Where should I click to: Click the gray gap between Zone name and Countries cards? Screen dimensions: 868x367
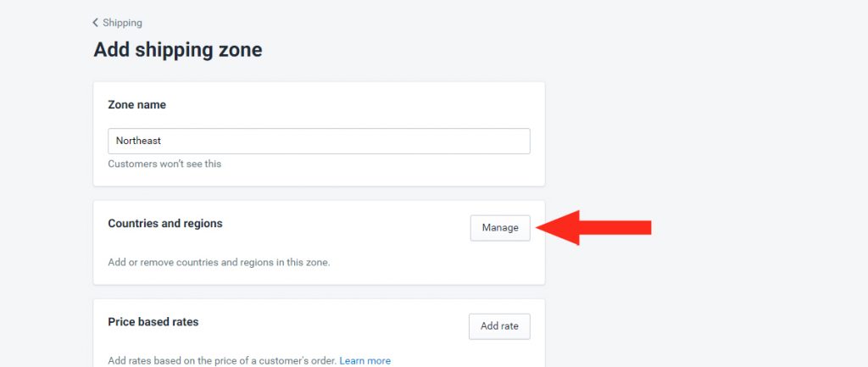[319, 194]
